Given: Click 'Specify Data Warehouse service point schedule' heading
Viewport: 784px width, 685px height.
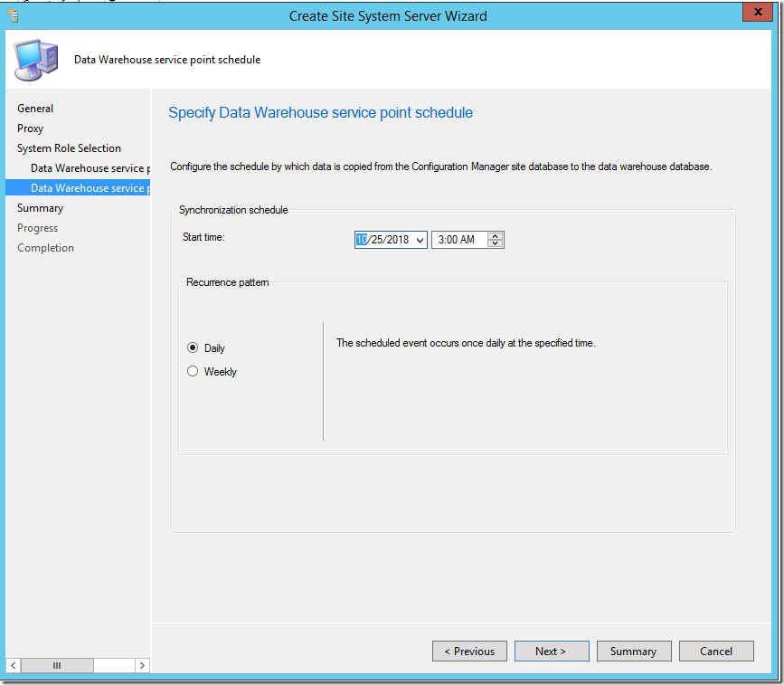Looking at the screenshot, I should pos(320,112).
